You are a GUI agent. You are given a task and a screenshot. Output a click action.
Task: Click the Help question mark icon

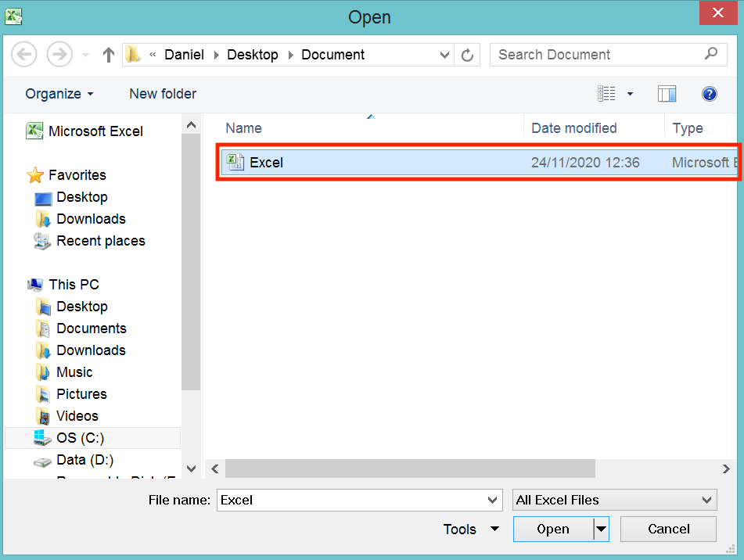(709, 94)
